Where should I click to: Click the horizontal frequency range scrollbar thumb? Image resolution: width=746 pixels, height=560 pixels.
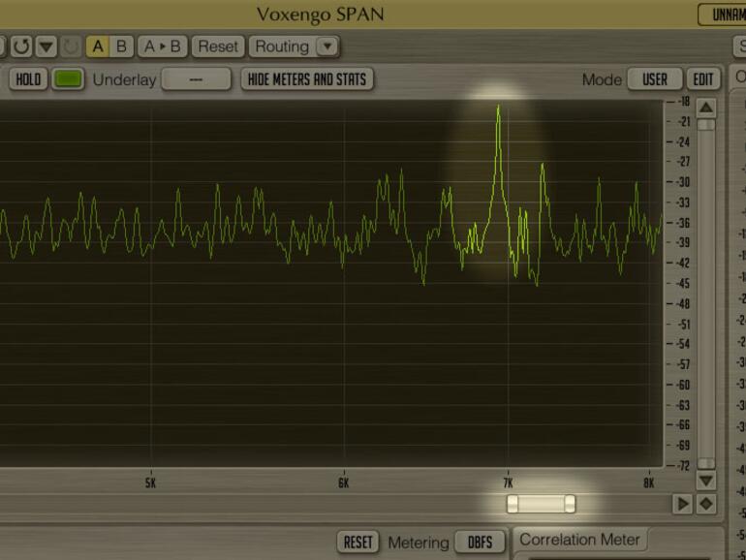point(541,504)
